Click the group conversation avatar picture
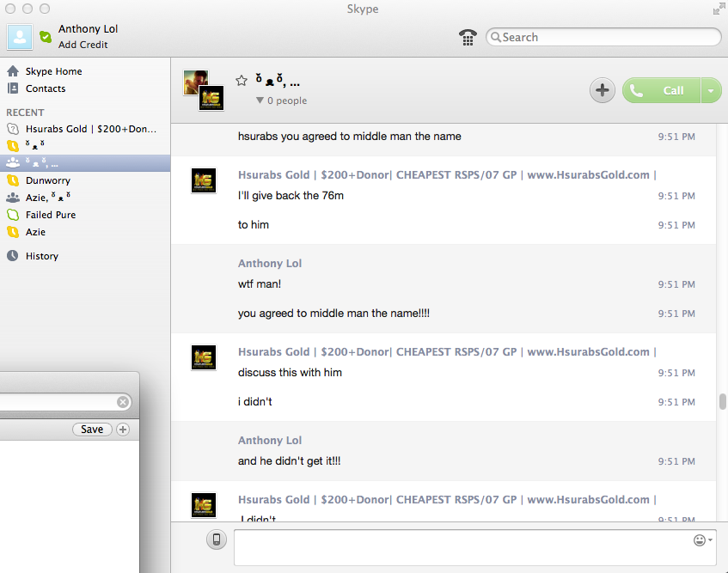 click(204, 90)
